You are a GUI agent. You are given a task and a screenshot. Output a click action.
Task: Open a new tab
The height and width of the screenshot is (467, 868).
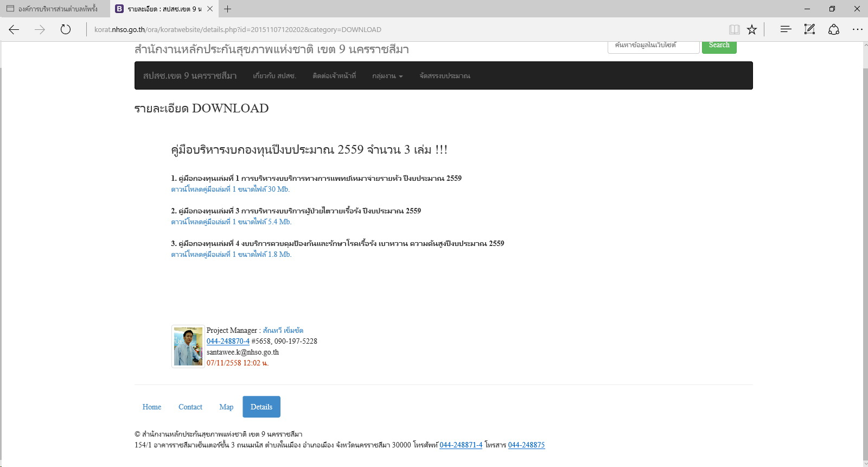coord(227,9)
